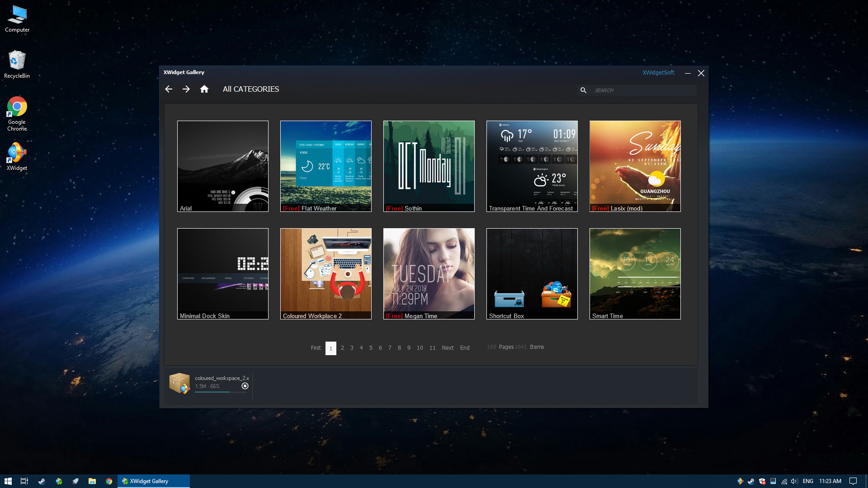Open the Flat Weather free widget
868x488 pixels.
(325, 166)
